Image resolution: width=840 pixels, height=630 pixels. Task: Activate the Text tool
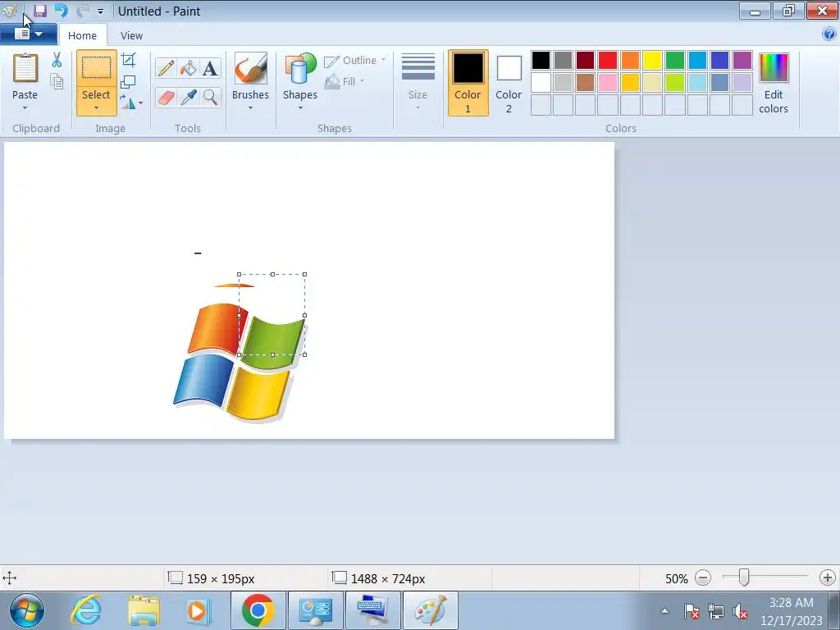(210, 68)
